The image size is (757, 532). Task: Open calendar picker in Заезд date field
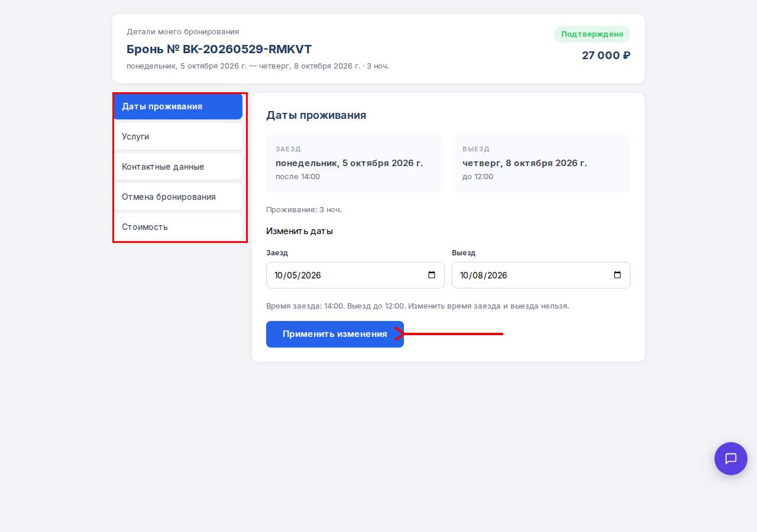click(432, 275)
